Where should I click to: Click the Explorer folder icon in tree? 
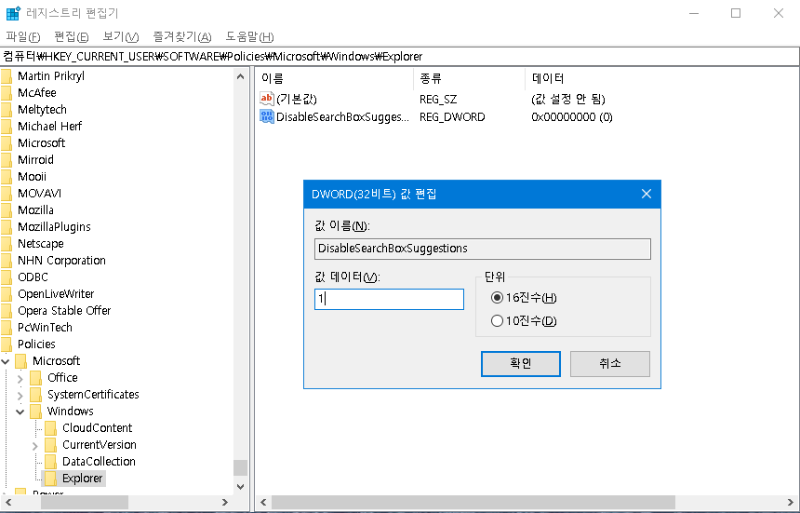[50, 479]
